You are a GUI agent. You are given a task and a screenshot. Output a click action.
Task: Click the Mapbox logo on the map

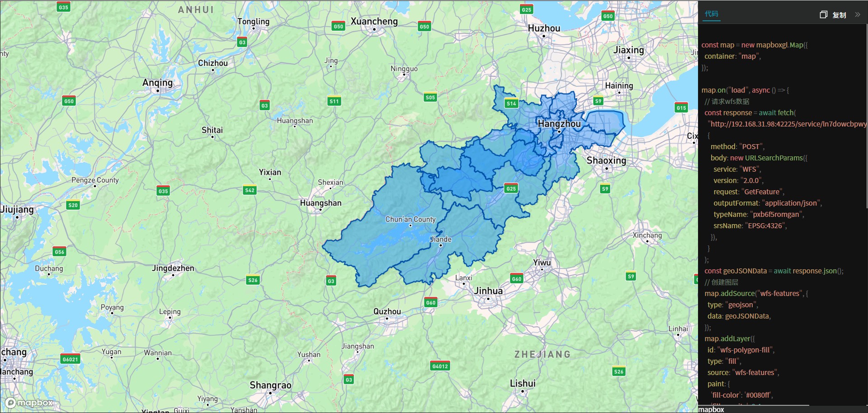tap(29, 402)
